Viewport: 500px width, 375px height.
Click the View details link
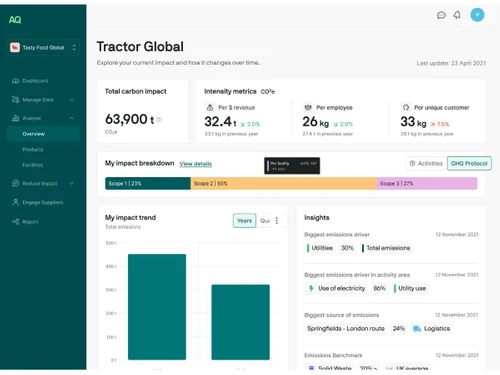coord(195,164)
